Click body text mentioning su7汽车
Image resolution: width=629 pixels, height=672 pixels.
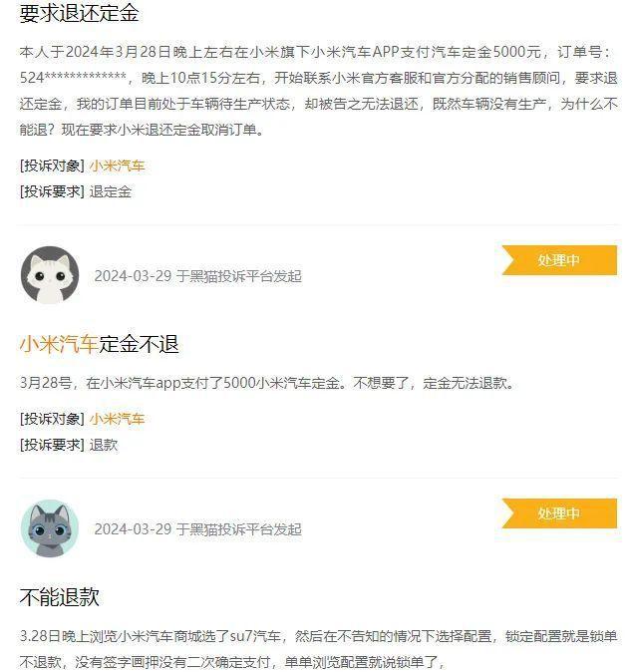point(318,649)
